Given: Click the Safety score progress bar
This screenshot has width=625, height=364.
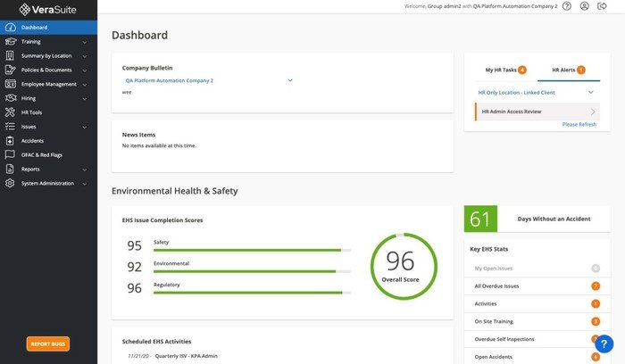Looking at the screenshot, I should [252, 250].
